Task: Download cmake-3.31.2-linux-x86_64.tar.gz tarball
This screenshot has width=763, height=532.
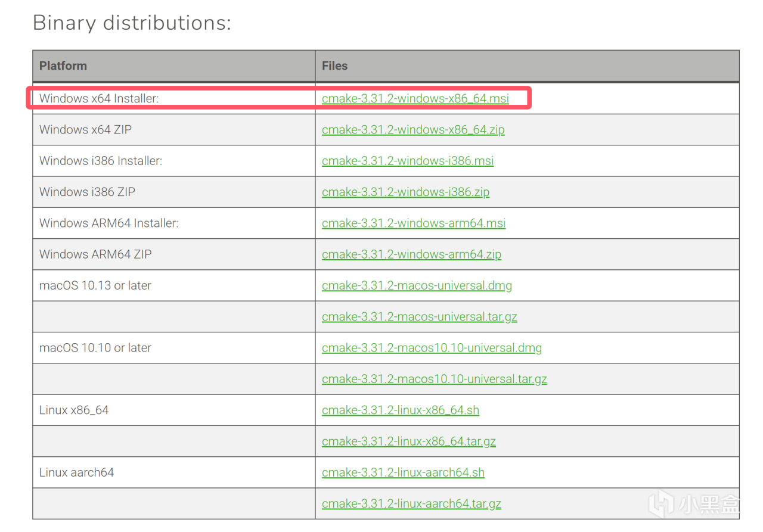Action: coord(408,441)
